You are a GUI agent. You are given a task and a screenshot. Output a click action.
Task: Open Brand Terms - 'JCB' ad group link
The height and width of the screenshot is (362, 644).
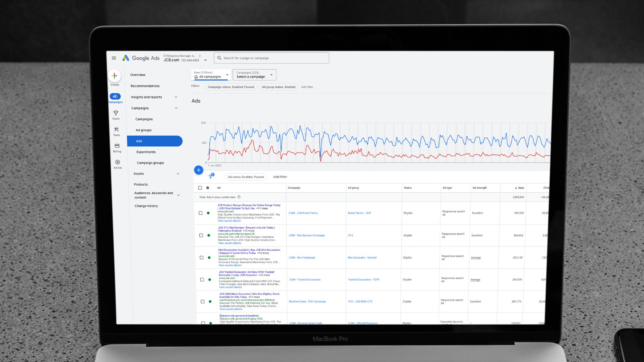(359, 213)
